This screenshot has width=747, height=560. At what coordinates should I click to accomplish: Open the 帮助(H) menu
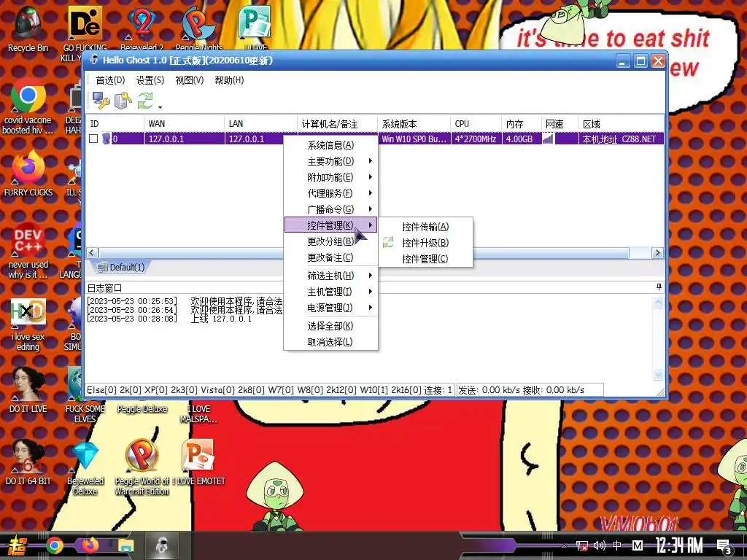pos(229,80)
